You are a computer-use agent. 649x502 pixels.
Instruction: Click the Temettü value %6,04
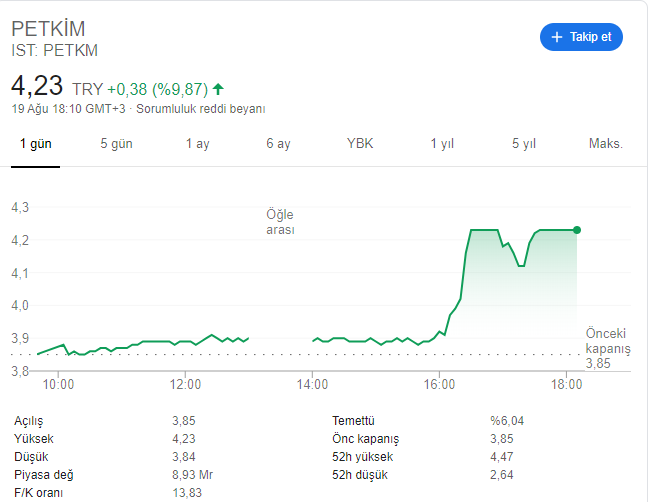click(507, 421)
